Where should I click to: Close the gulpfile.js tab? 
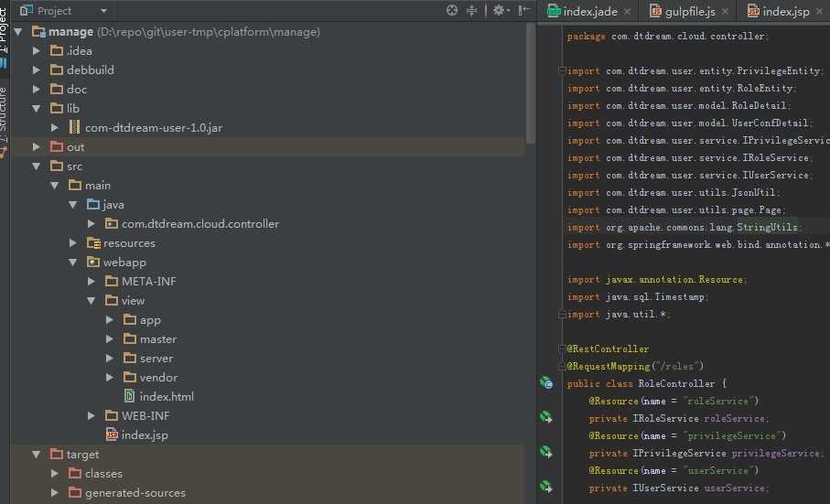point(725,11)
